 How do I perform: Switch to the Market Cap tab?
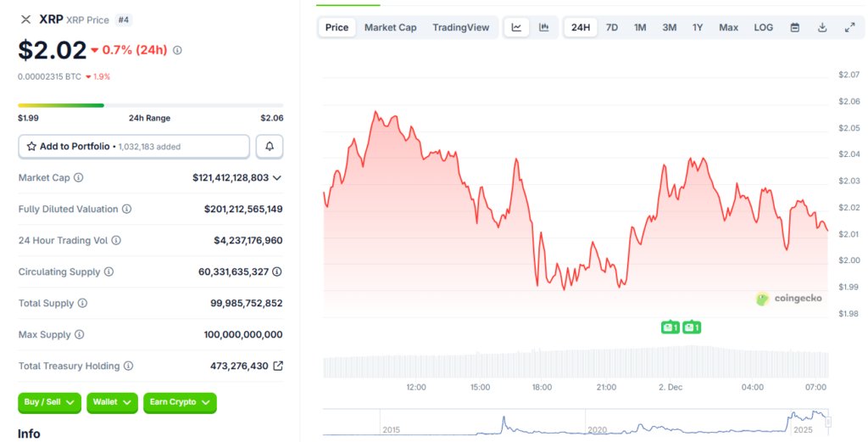click(x=390, y=27)
